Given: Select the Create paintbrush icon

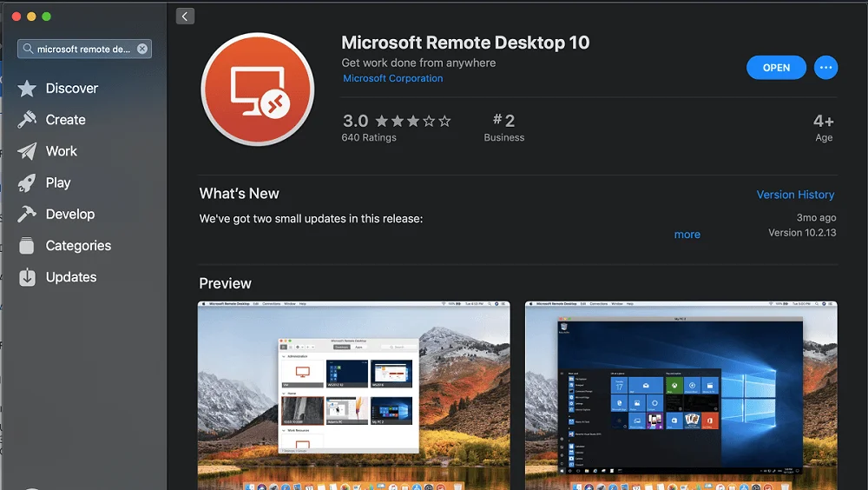Looking at the screenshot, I should coord(27,120).
